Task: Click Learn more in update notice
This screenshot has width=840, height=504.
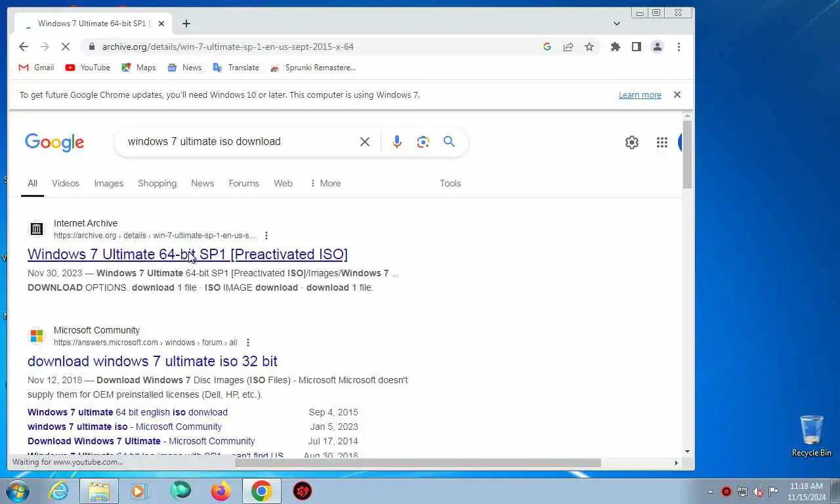Action: (x=640, y=95)
